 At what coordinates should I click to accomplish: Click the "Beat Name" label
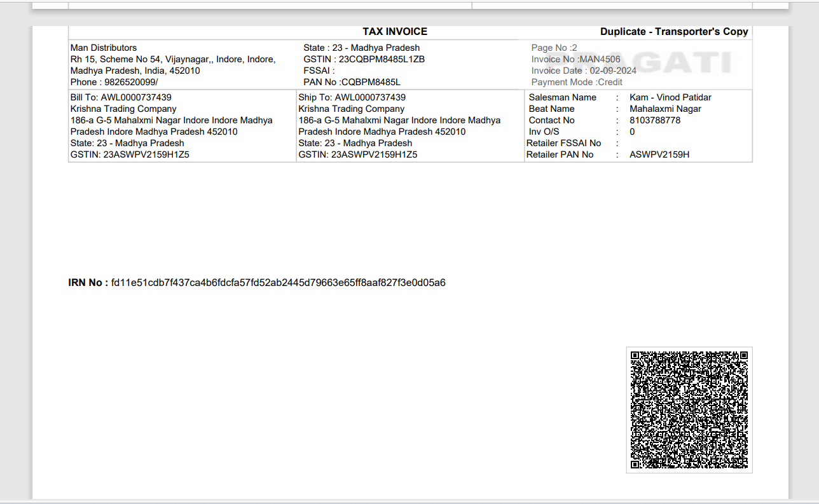coord(551,109)
